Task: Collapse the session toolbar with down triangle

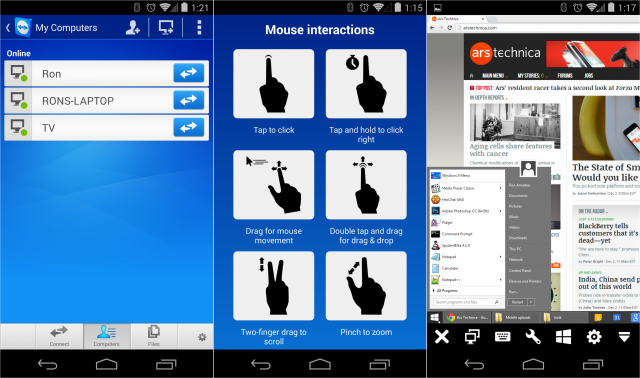Action: [624, 337]
